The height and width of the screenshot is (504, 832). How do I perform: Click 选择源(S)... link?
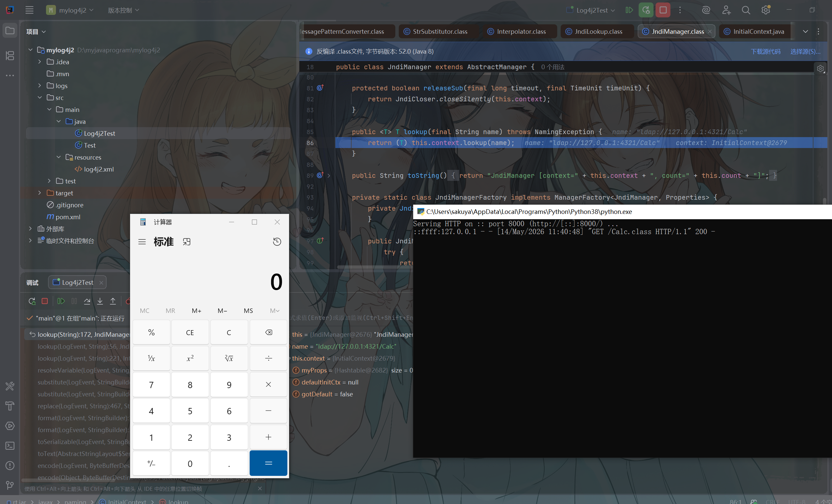click(x=805, y=51)
